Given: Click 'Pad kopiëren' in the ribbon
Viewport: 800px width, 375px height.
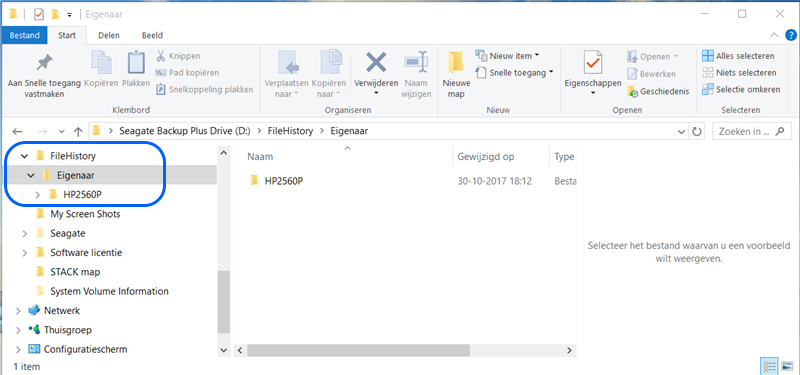Looking at the screenshot, I should tap(187, 72).
